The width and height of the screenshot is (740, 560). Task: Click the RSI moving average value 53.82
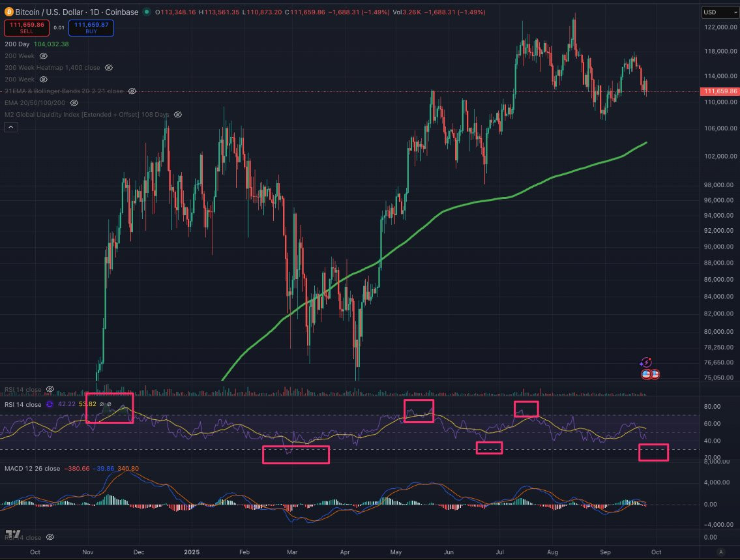pyautogui.click(x=87, y=404)
